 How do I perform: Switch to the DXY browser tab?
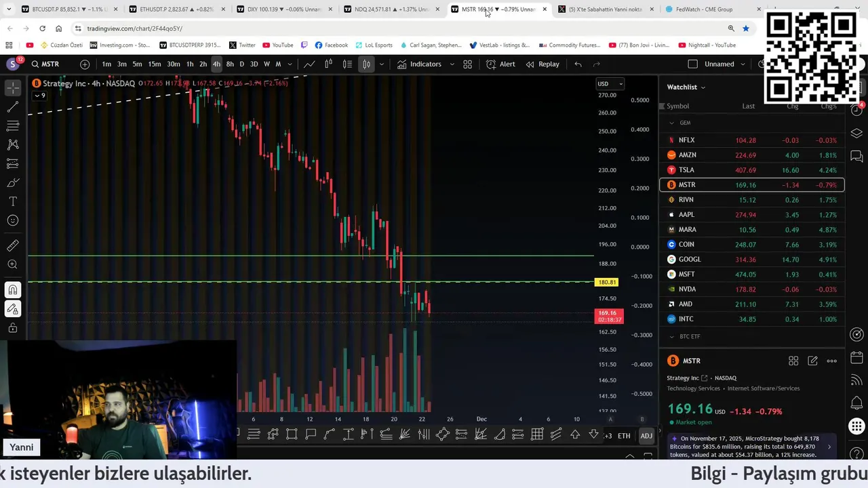pyautogui.click(x=283, y=9)
